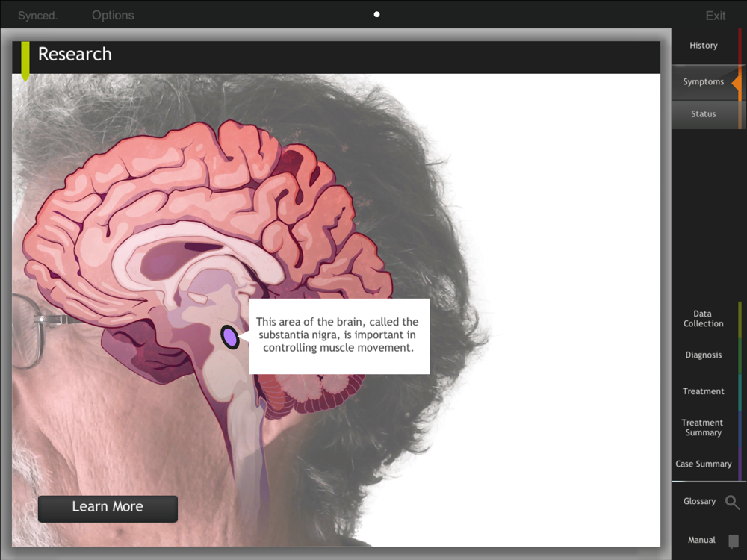The width and height of the screenshot is (747, 560).
Task: Click the purple substantia nigra hotspot
Action: tap(230, 337)
